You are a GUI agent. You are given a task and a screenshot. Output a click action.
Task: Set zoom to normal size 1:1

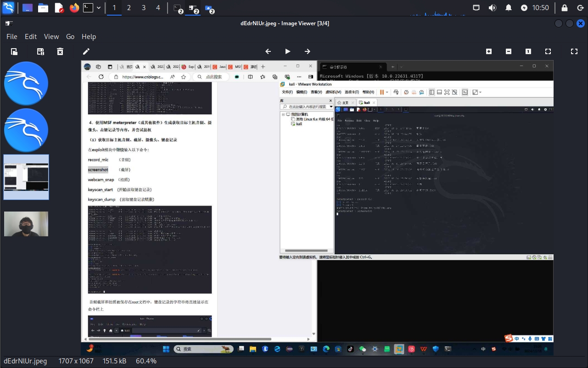[x=528, y=51]
